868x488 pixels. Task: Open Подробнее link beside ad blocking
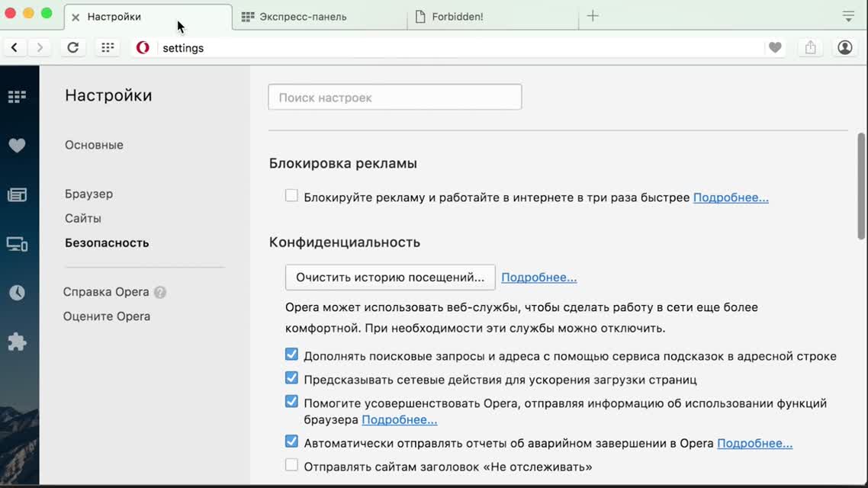[731, 197]
